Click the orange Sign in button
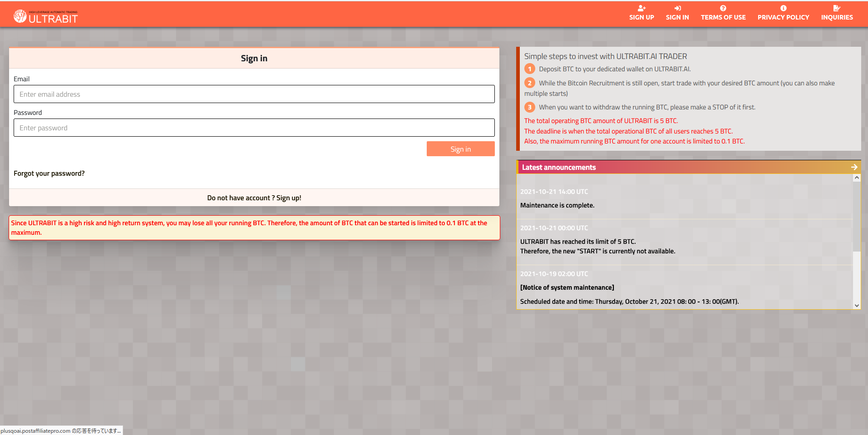 pos(460,149)
